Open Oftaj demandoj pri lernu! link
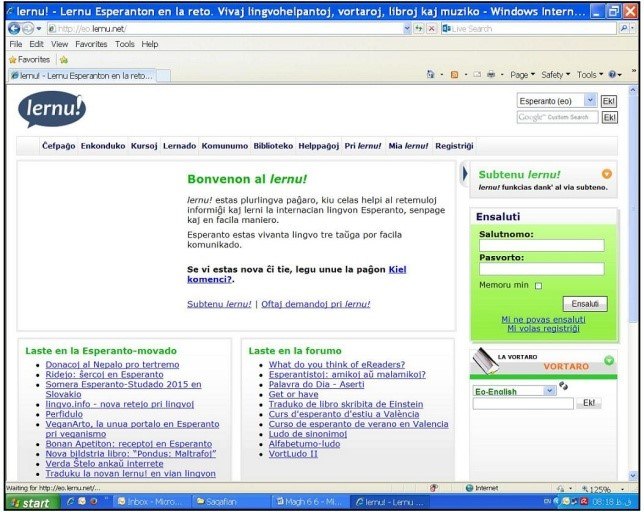This screenshot has height=512, width=644. point(315,304)
